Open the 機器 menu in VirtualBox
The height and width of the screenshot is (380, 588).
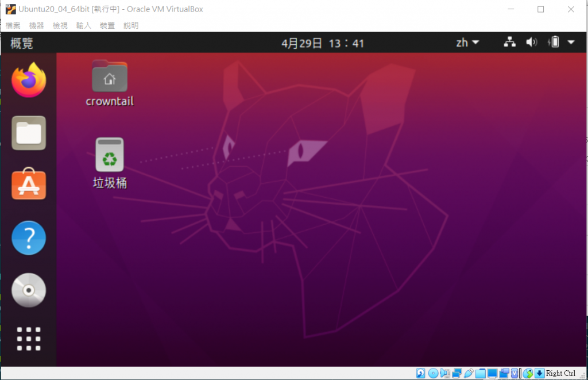click(36, 25)
